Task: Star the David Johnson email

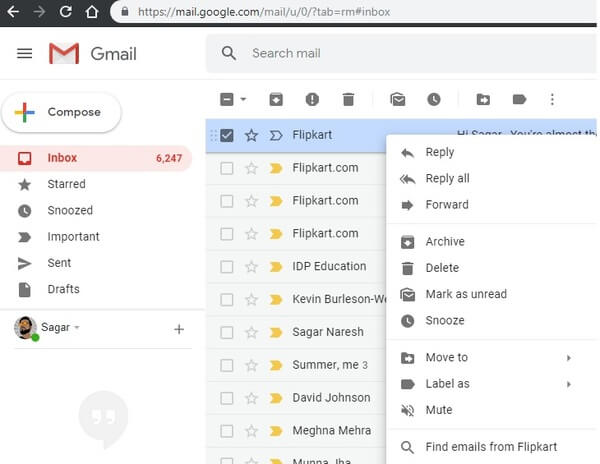Action: pyautogui.click(x=251, y=398)
